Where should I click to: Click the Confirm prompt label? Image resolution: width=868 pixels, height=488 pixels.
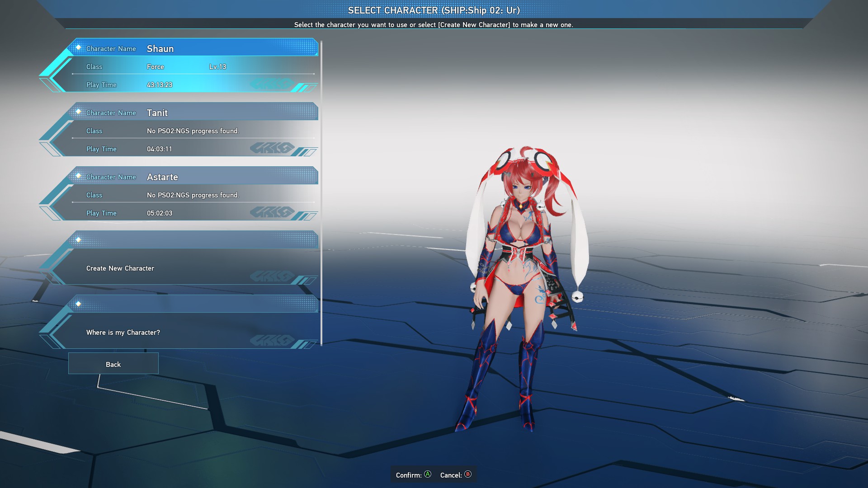pyautogui.click(x=408, y=475)
